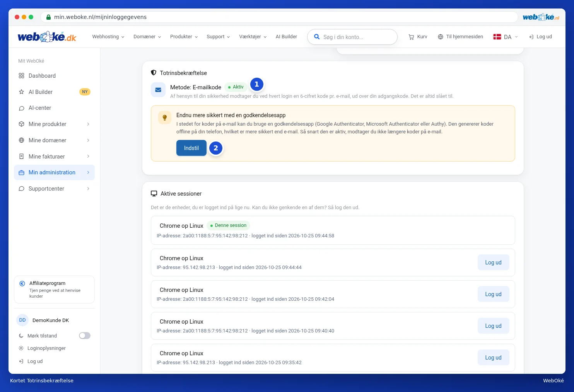Image resolution: width=574 pixels, height=392 pixels.
Task: Select AI-center in the sidebar
Action: (54, 108)
